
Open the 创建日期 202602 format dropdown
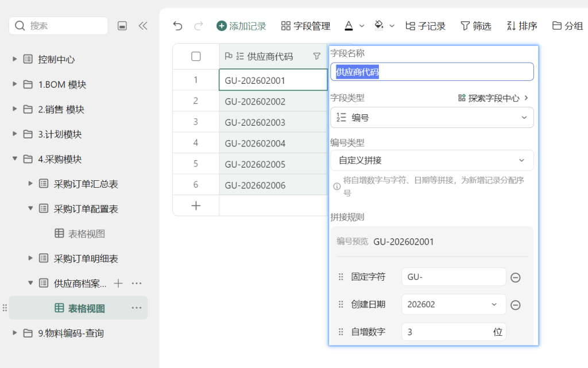[454, 304]
